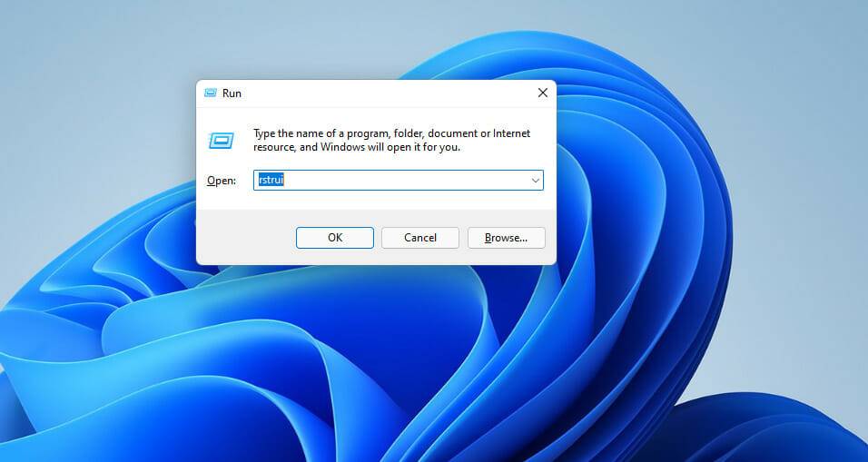Screen dimensions: 868x462
Task: Dismiss the dialog using Cancel
Action: pyautogui.click(x=420, y=238)
